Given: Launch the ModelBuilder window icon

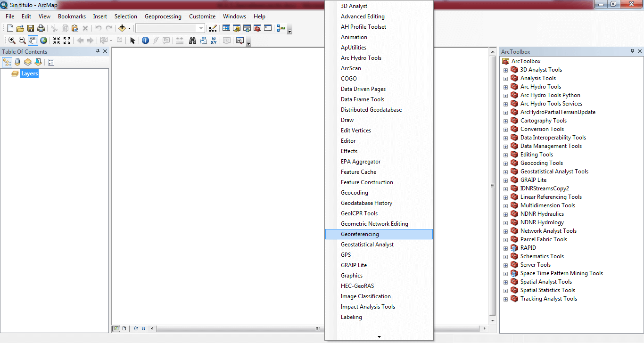Looking at the screenshot, I should [281, 28].
